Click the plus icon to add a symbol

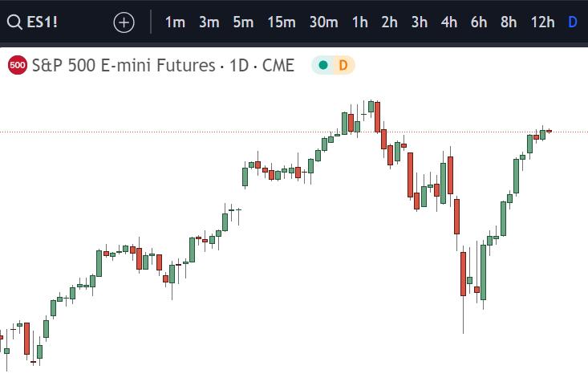(x=124, y=22)
